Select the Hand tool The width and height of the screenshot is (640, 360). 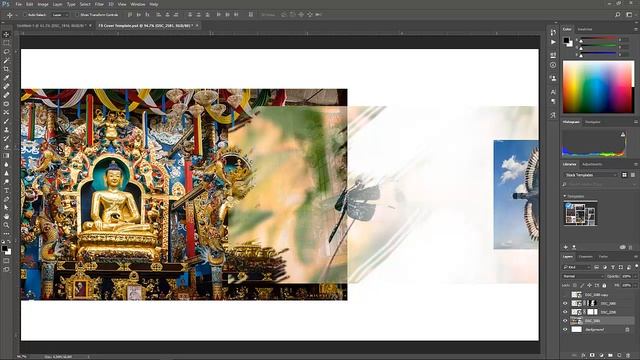click(6, 216)
